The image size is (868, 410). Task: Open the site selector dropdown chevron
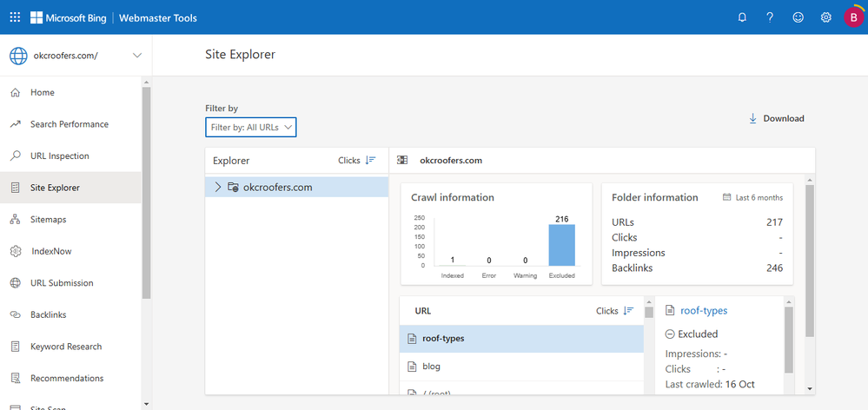136,56
